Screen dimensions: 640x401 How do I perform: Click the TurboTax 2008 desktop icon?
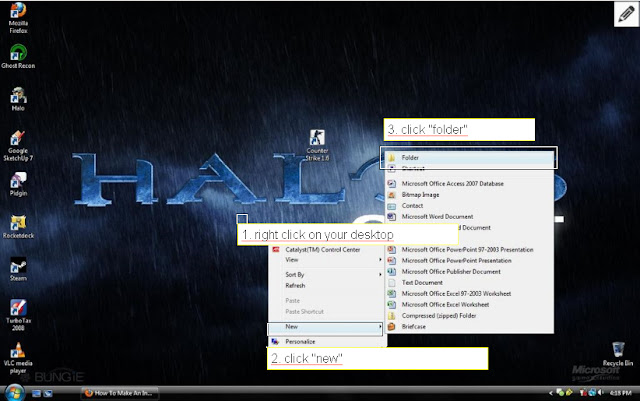18,315
